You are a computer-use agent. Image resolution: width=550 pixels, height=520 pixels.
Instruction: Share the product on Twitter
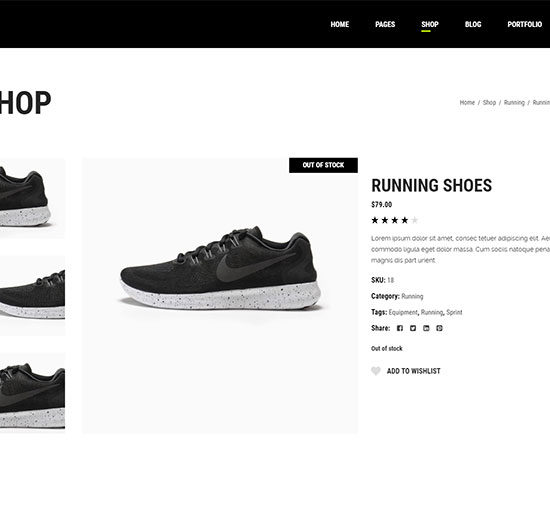pos(413,328)
